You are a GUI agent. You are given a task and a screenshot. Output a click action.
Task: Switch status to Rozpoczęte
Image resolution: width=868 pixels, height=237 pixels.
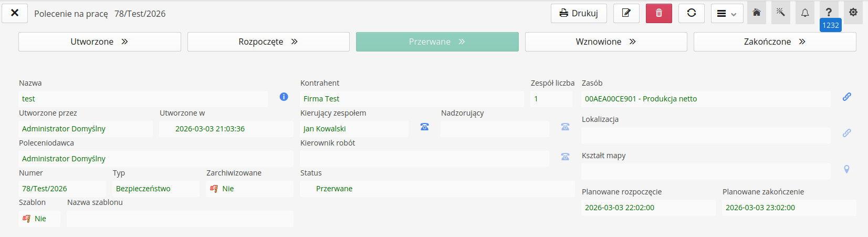(x=268, y=42)
